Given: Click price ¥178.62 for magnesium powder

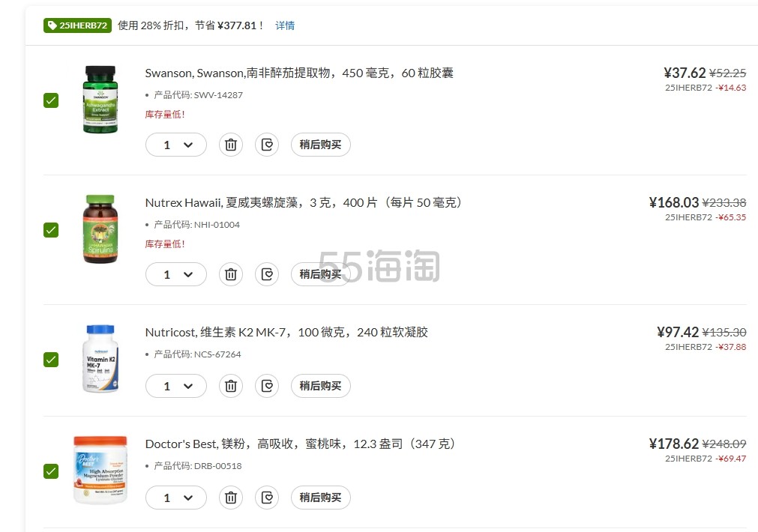Looking at the screenshot, I should (674, 444).
